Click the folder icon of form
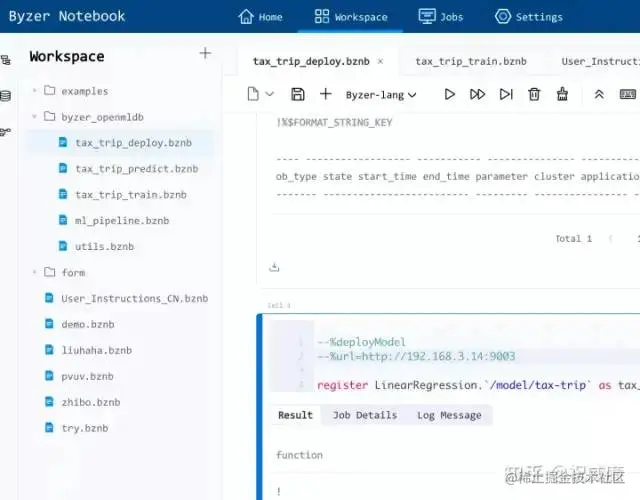 (x=49, y=271)
